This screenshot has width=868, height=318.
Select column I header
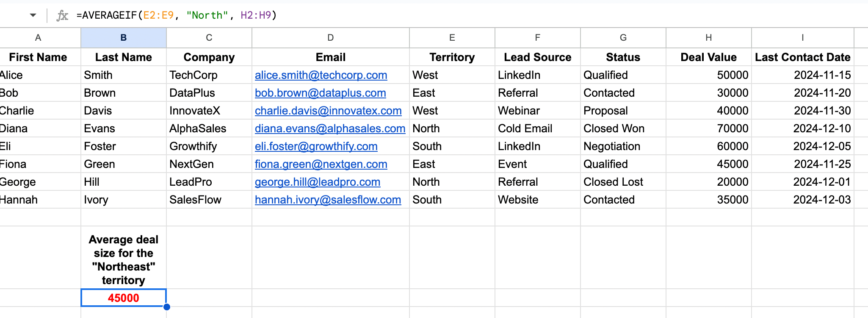click(802, 38)
